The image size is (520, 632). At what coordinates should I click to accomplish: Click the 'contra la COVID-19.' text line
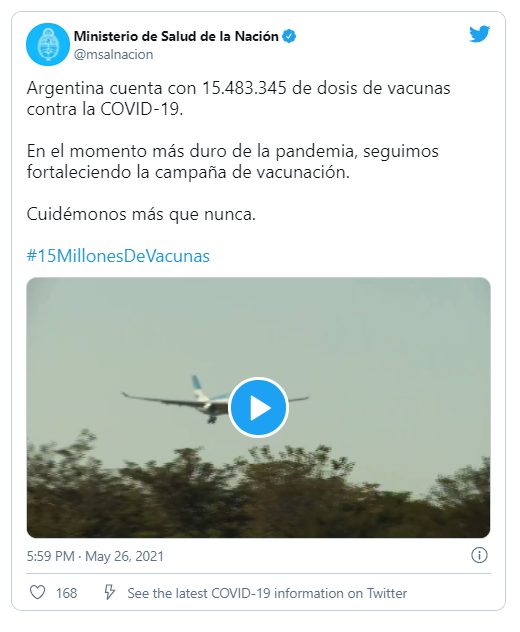[x=105, y=109]
